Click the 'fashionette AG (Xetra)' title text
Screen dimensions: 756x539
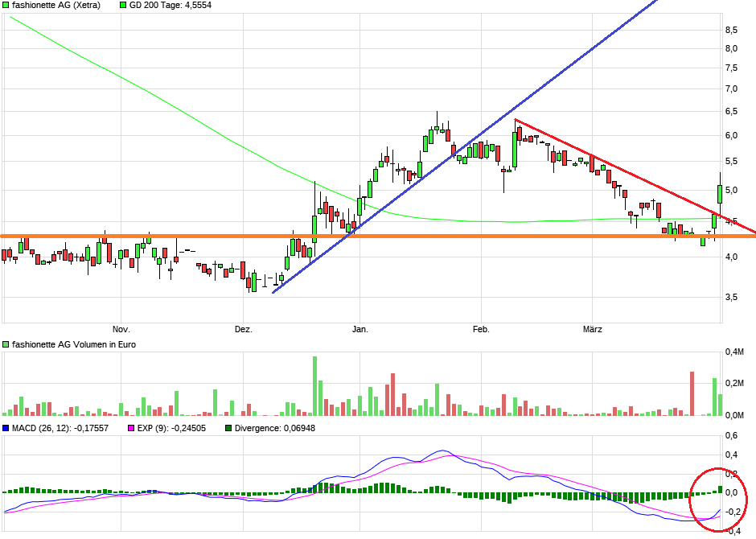pos(56,6)
